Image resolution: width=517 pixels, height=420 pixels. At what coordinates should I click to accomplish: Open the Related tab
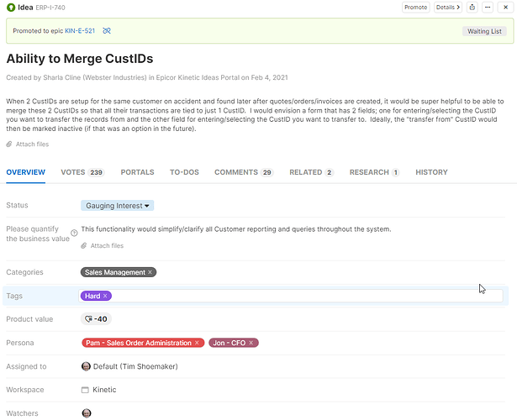tap(312, 172)
